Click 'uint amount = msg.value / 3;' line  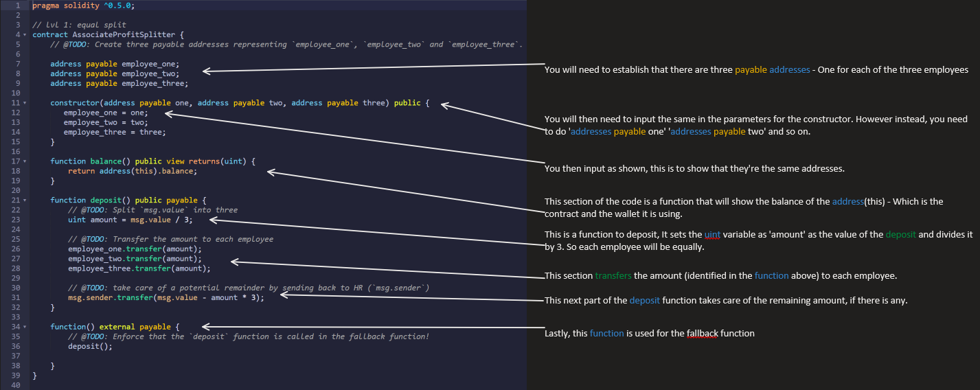point(130,220)
